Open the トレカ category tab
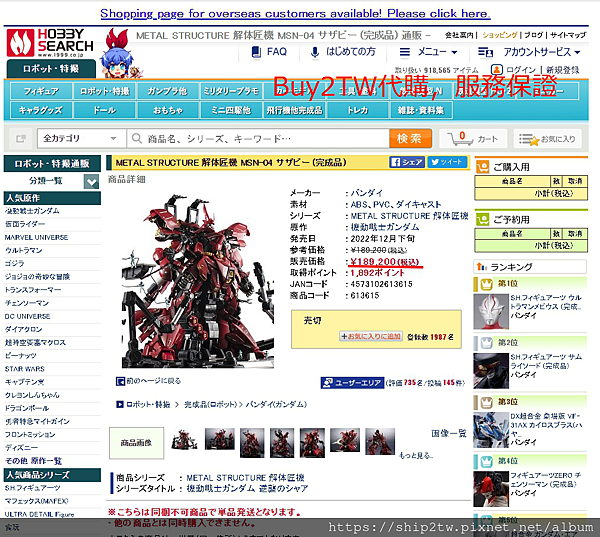The width and height of the screenshot is (600, 537). tap(357, 110)
